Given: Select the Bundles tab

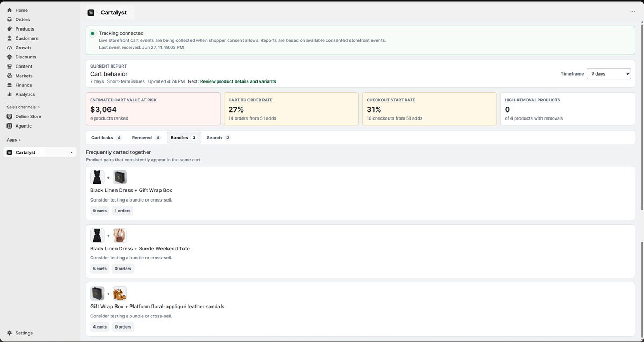Looking at the screenshot, I should 184,138.
